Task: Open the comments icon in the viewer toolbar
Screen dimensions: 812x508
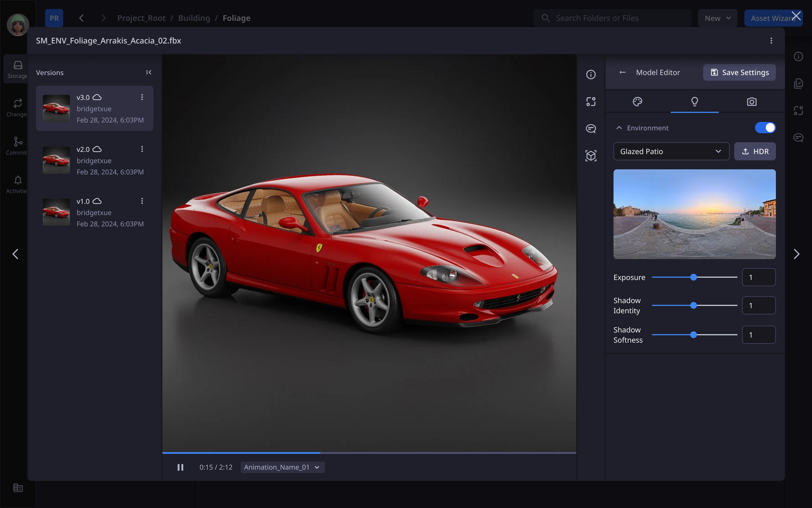Action: 591,129
